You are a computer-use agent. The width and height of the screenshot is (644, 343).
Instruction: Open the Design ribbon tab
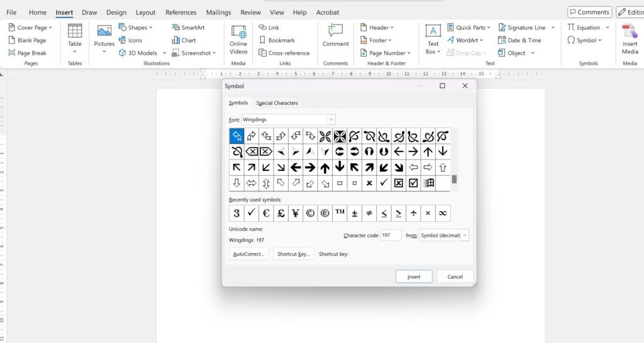pyautogui.click(x=116, y=13)
